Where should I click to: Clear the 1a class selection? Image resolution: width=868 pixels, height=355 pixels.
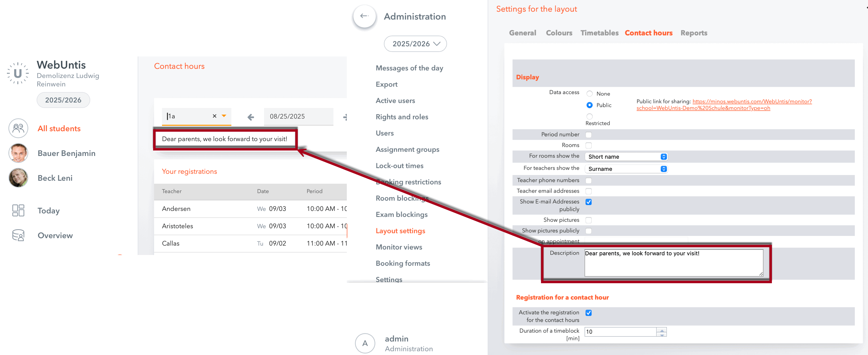(x=214, y=116)
